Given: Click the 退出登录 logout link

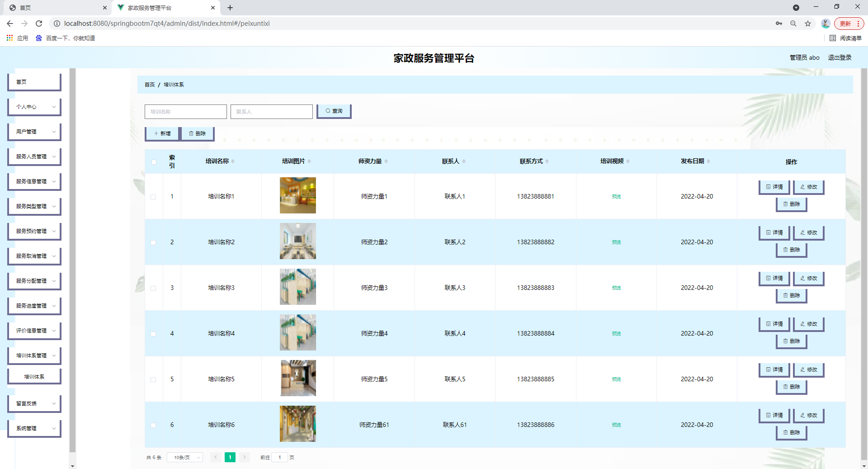Looking at the screenshot, I should (839, 57).
